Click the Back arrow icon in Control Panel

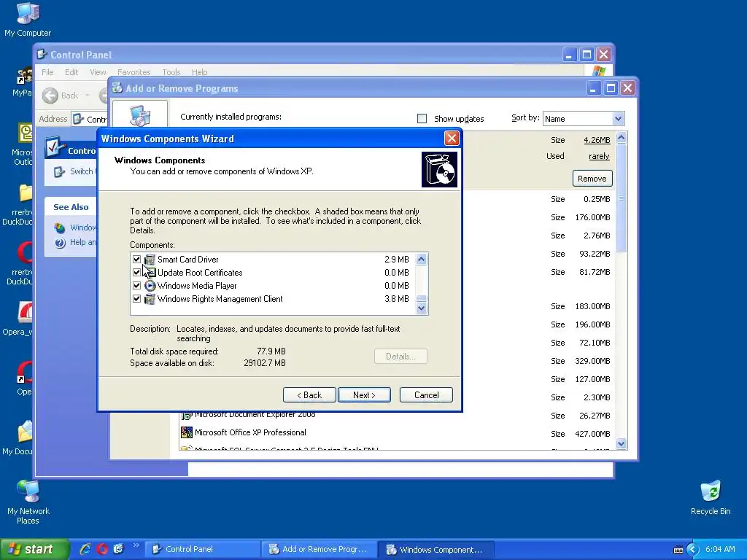(x=50, y=96)
